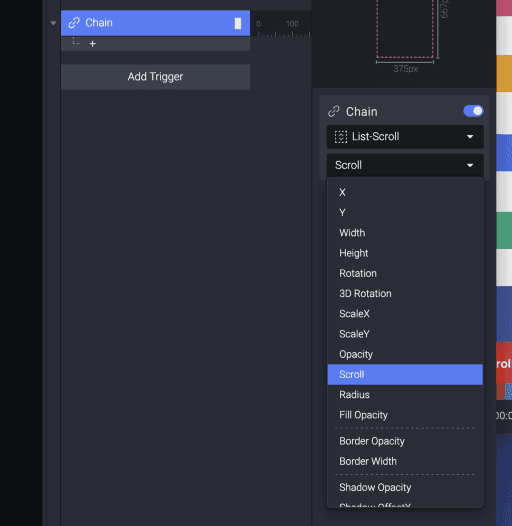The width and height of the screenshot is (512, 526).
Task: Click the List-Scroll container icon
Action: pos(341,137)
